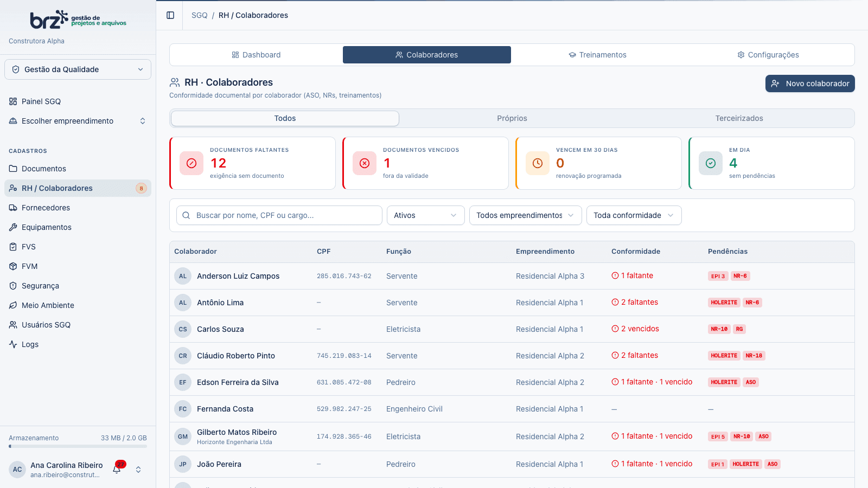
Task: Select the Próprios filter segment
Action: tap(512, 118)
